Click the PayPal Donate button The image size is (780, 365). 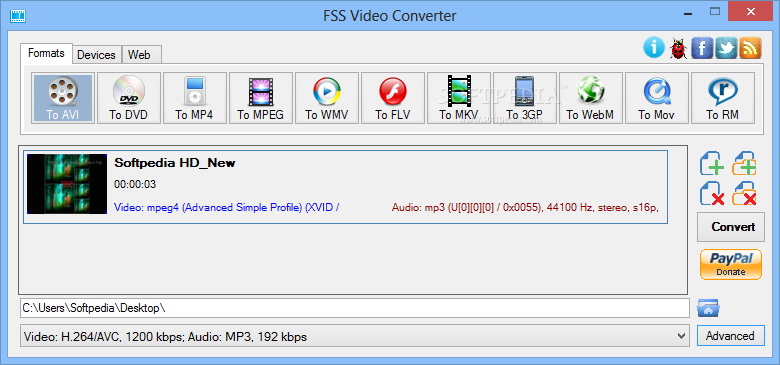731,265
